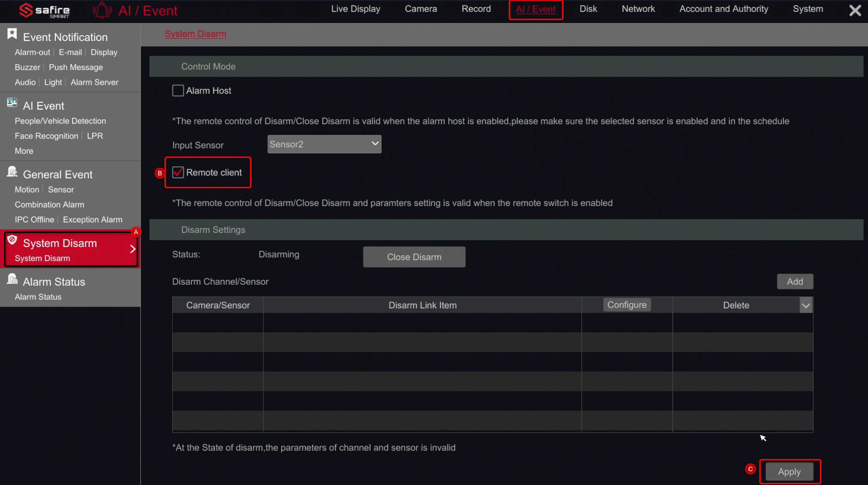The width and height of the screenshot is (868, 485).
Task: Click the AI / Event alarm bell icon
Action: coord(102,10)
